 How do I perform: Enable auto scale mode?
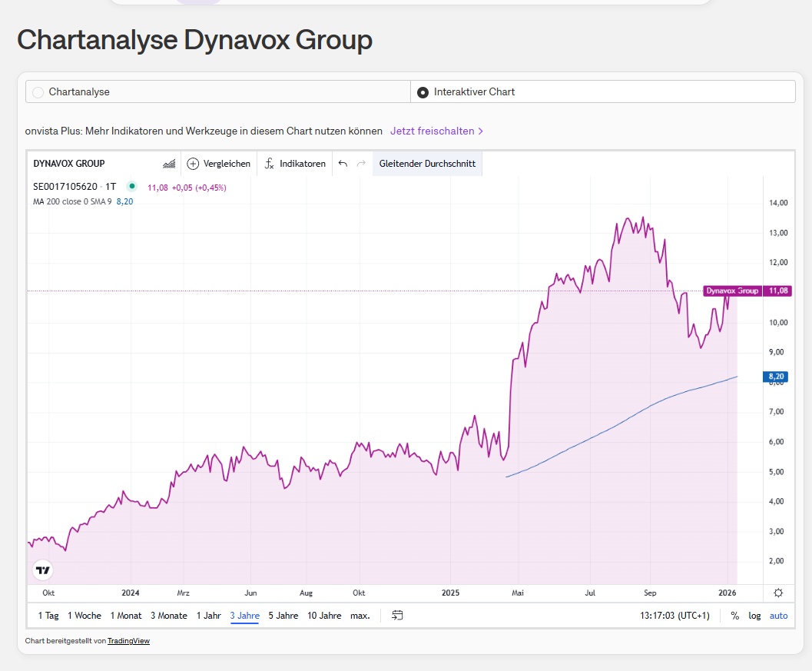pos(778,616)
